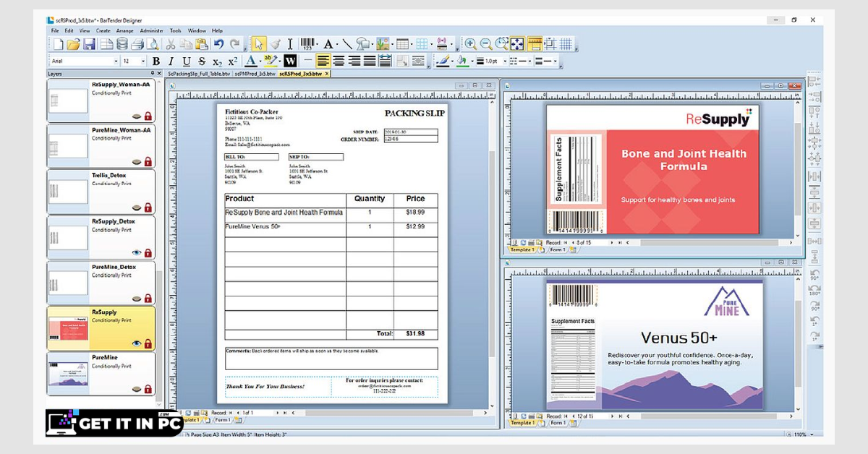Select the Text object tool (A)

click(x=328, y=44)
